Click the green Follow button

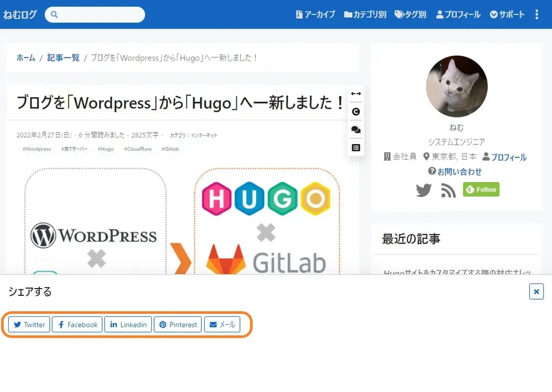(481, 189)
